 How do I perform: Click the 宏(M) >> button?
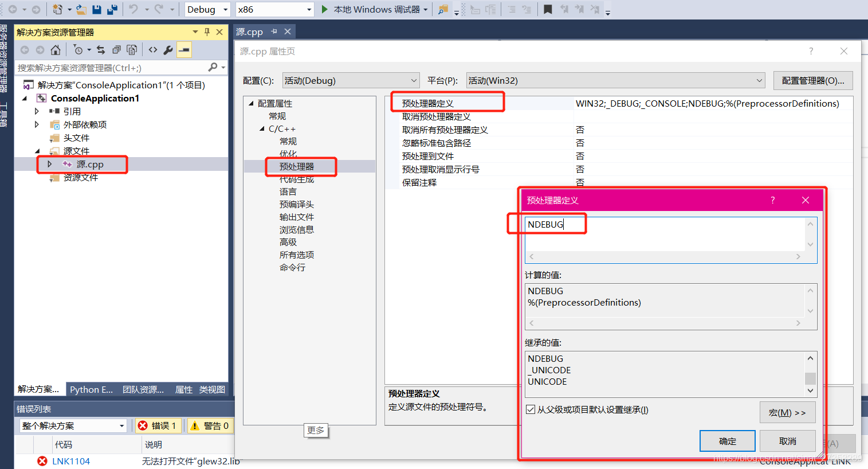click(788, 412)
